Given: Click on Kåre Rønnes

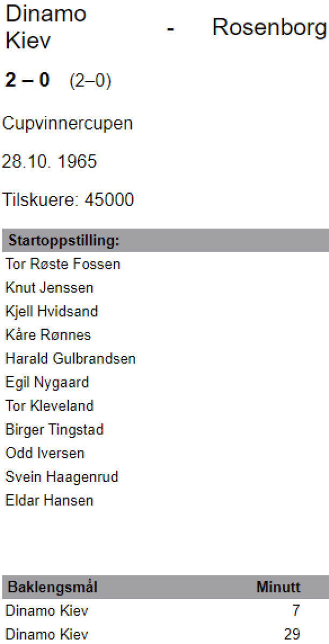Looking at the screenshot, I should point(48,335).
